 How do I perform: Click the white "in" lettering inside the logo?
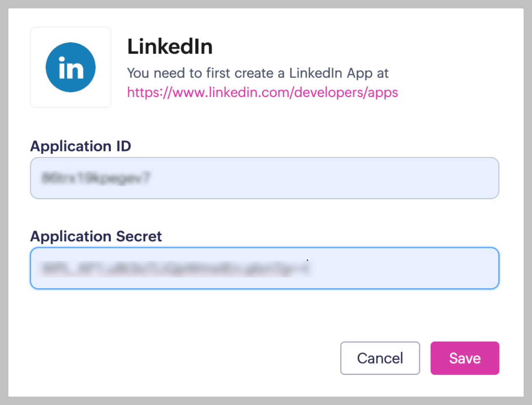click(71, 68)
